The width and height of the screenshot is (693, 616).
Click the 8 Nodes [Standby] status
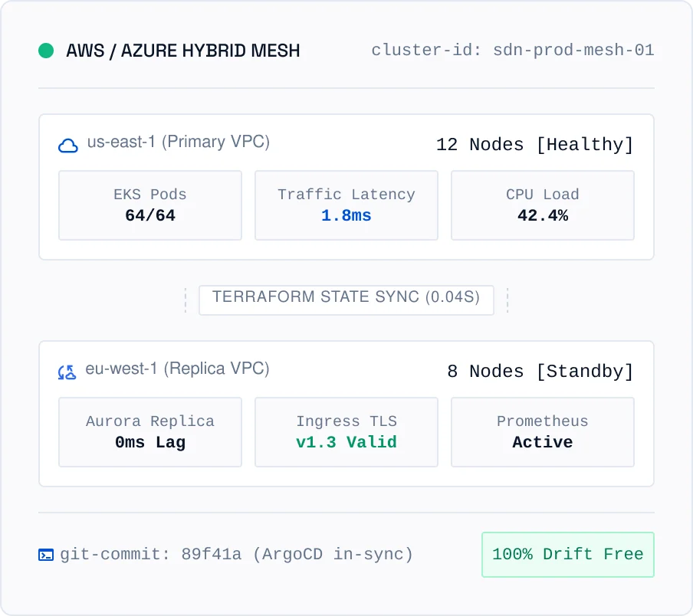540,372
